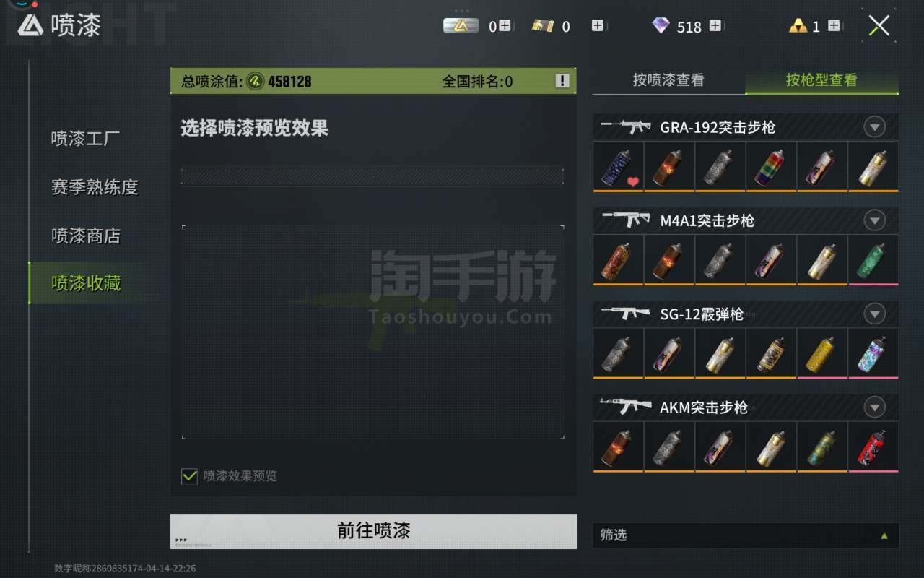Click the 前往喷漆 button
This screenshot has width=924, height=578.
tap(374, 531)
